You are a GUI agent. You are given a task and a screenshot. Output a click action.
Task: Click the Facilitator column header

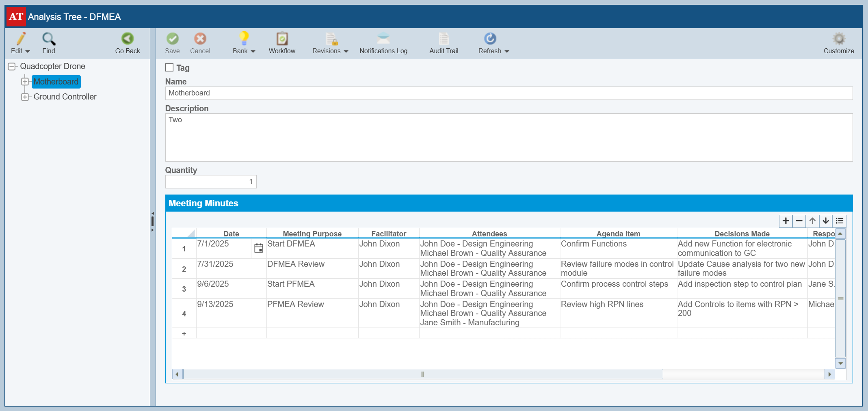click(x=389, y=234)
